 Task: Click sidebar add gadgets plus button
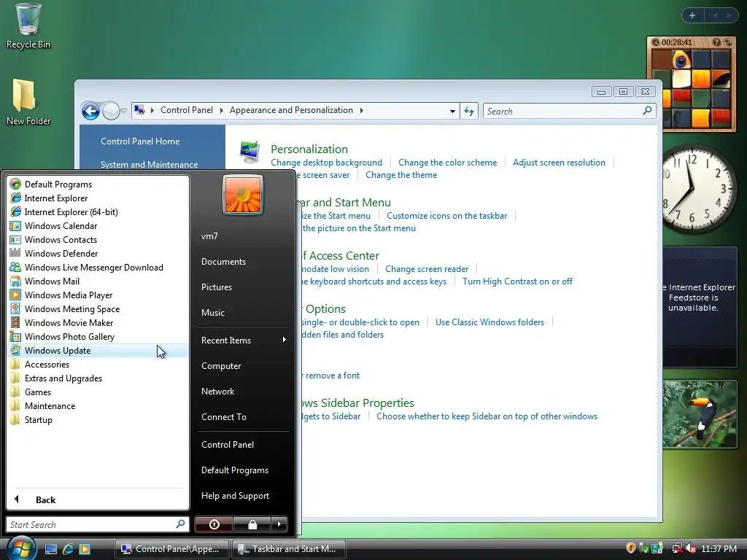click(692, 15)
